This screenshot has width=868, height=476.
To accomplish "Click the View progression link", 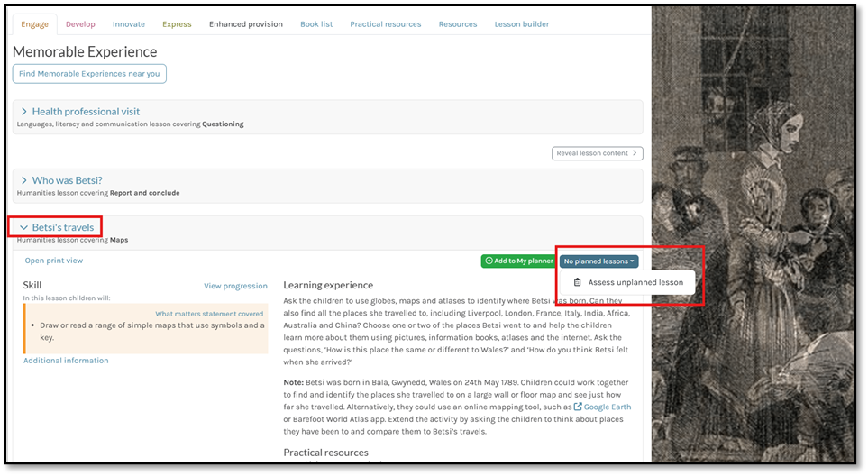I will click(235, 287).
